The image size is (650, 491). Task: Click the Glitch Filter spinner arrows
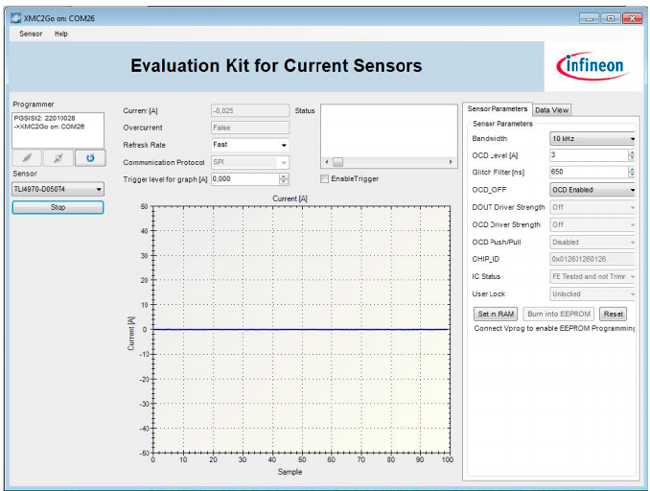(x=631, y=172)
